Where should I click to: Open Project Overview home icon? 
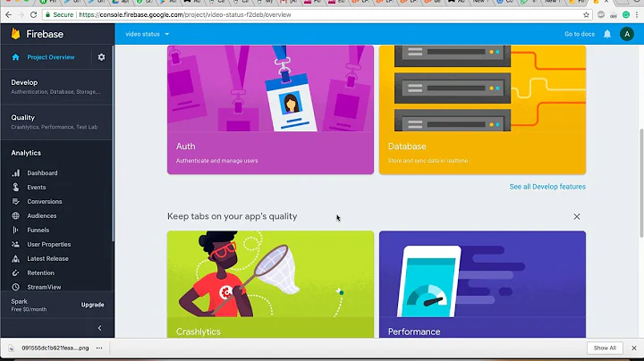click(15, 57)
